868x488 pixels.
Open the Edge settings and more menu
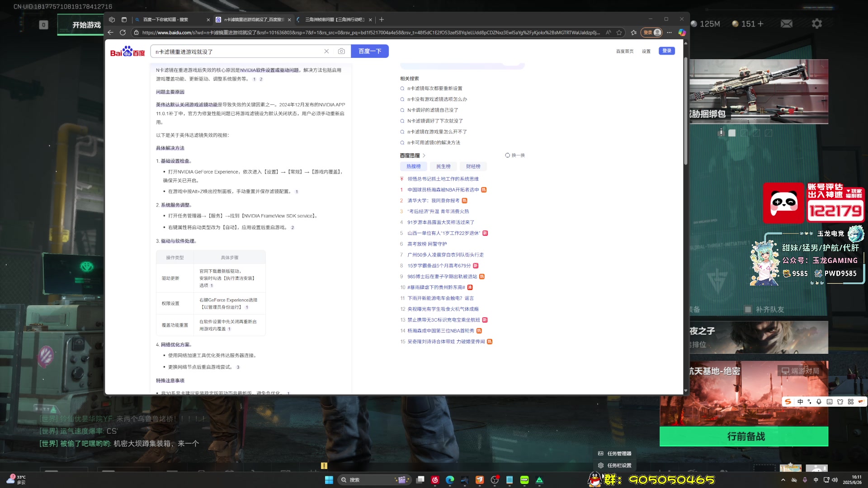pos(669,33)
